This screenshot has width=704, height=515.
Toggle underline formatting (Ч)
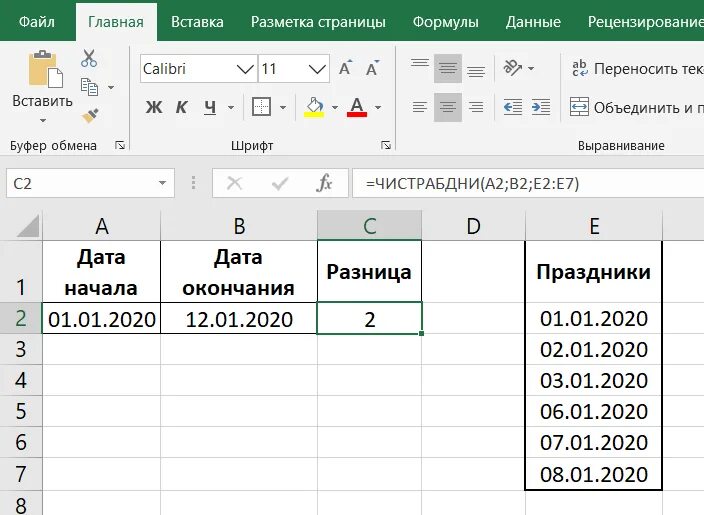point(210,107)
